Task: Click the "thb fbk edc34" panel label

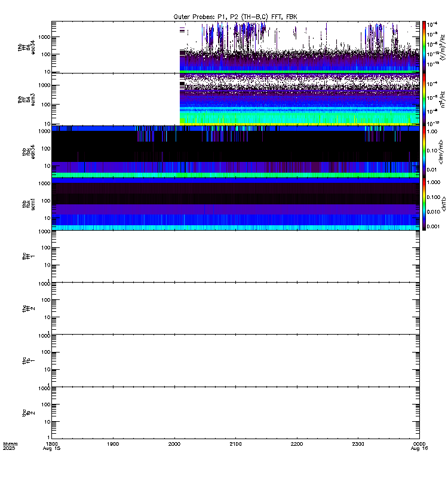Action: pos(29,152)
